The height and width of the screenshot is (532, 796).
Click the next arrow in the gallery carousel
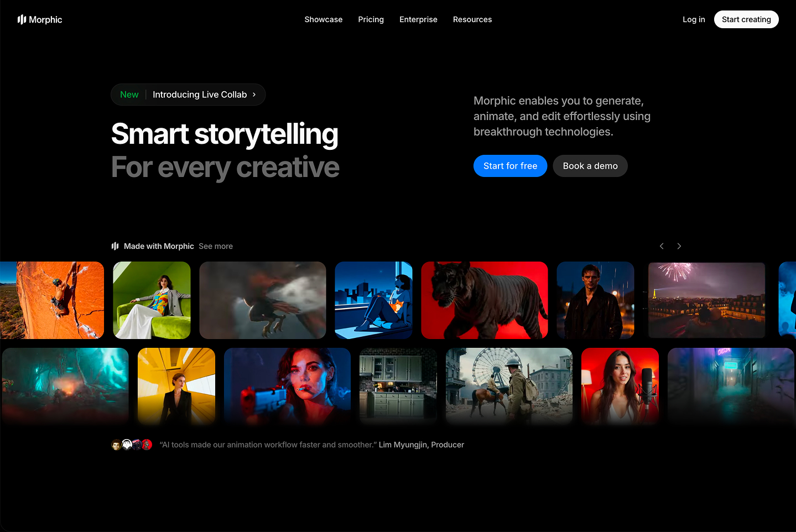tap(679, 246)
